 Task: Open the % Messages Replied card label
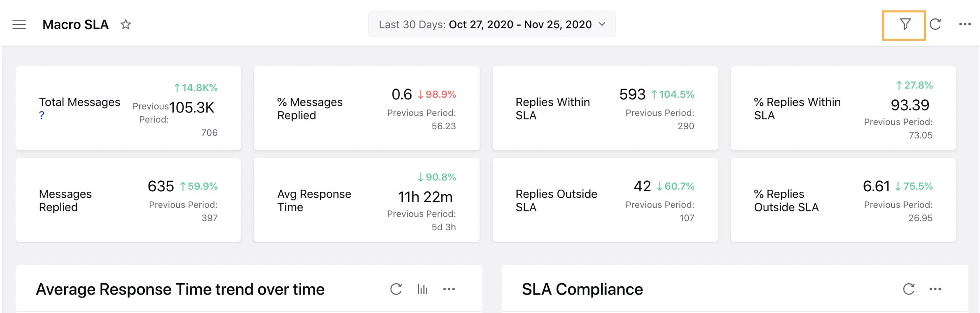click(x=310, y=109)
